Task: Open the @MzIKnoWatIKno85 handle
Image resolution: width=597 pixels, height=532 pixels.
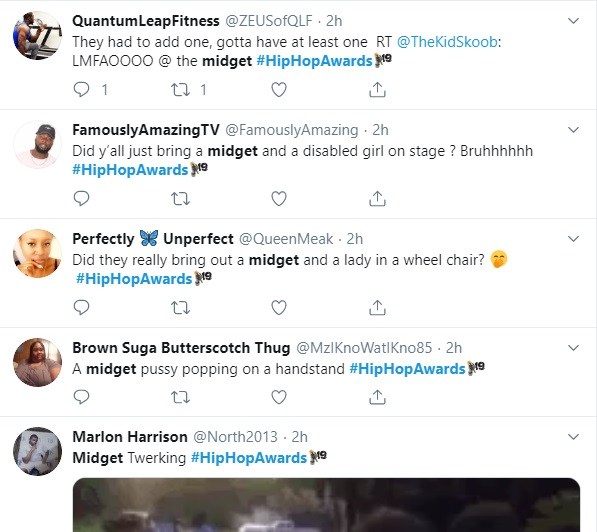Action: (364, 348)
